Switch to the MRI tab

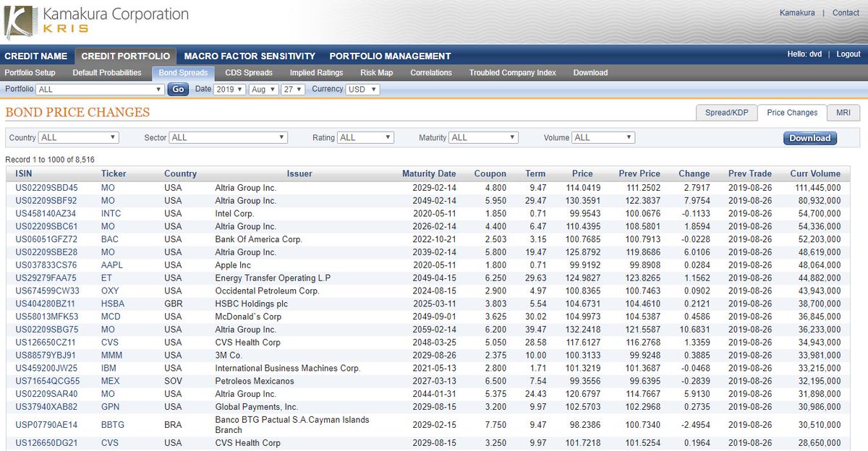point(843,113)
